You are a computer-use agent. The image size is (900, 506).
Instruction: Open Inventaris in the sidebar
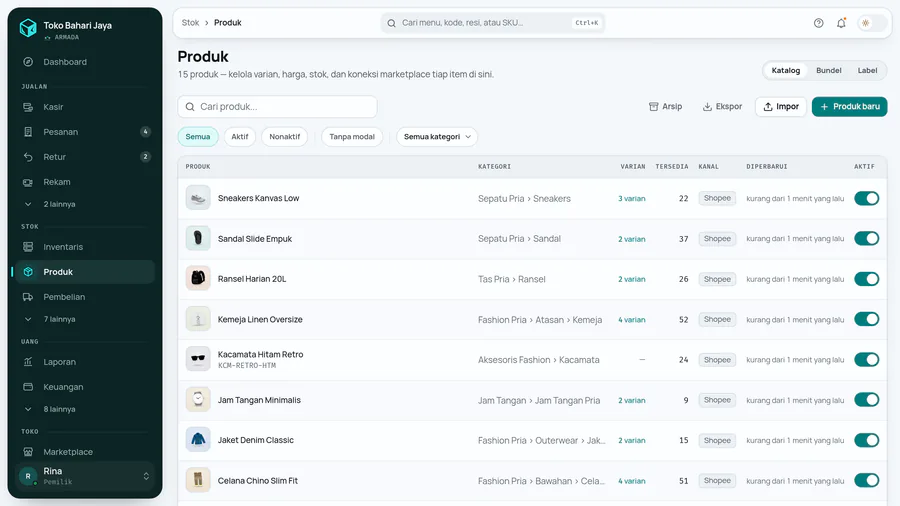(x=85, y=247)
